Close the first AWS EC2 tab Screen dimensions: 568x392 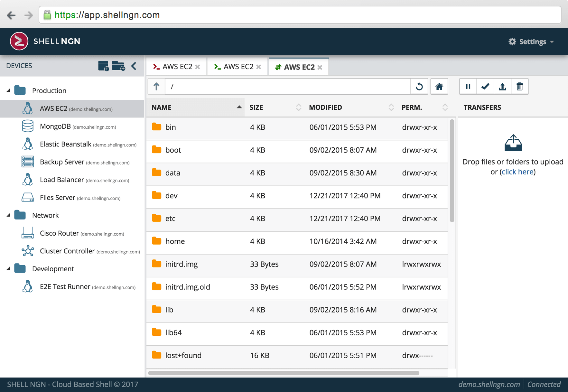click(198, 67)
